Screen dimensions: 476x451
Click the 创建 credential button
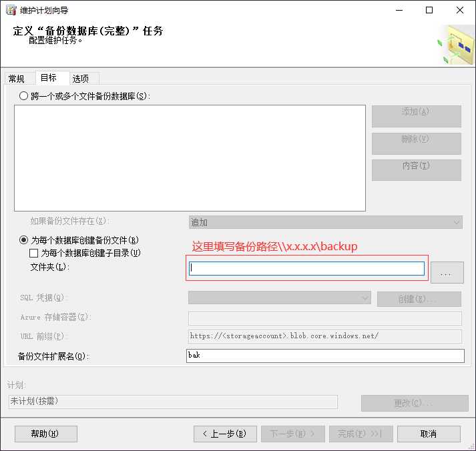pos(419,299)
